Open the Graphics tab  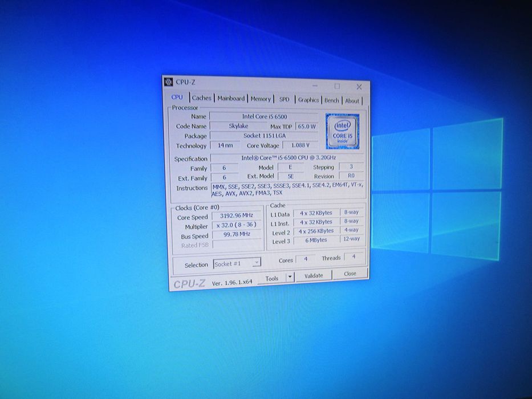[308, 100]
